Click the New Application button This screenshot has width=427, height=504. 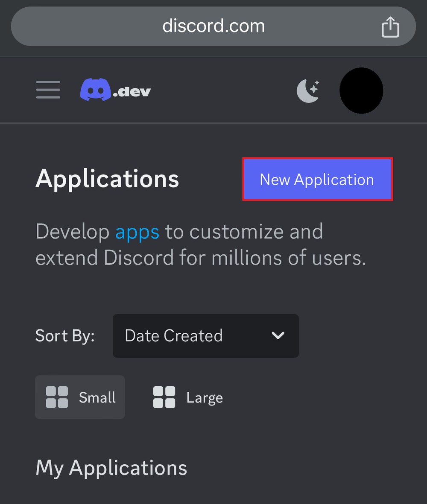(x=316, y=179)
